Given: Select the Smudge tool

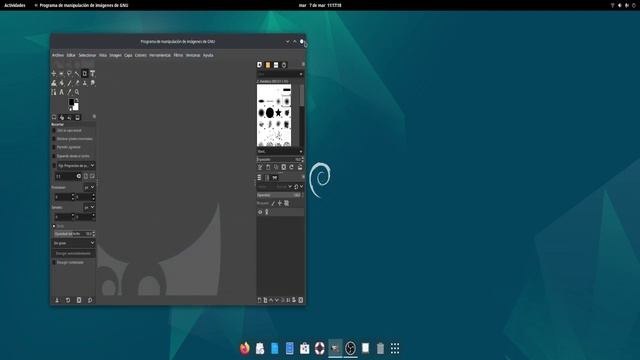Looking at the screenshot, I should [x=92, y=83].
